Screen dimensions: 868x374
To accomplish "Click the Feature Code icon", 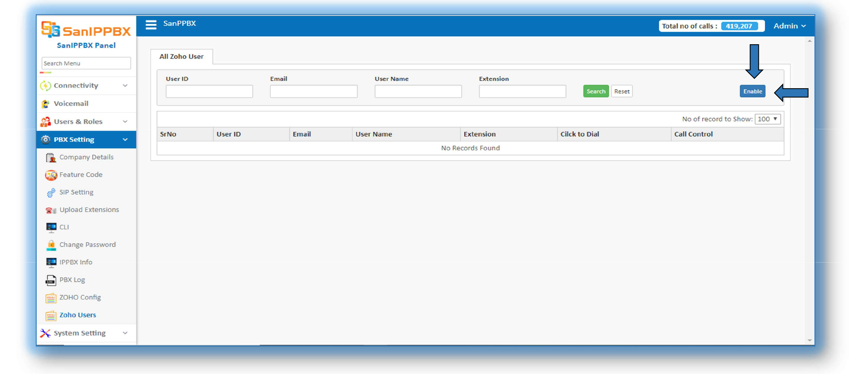I will coord(51,175).
